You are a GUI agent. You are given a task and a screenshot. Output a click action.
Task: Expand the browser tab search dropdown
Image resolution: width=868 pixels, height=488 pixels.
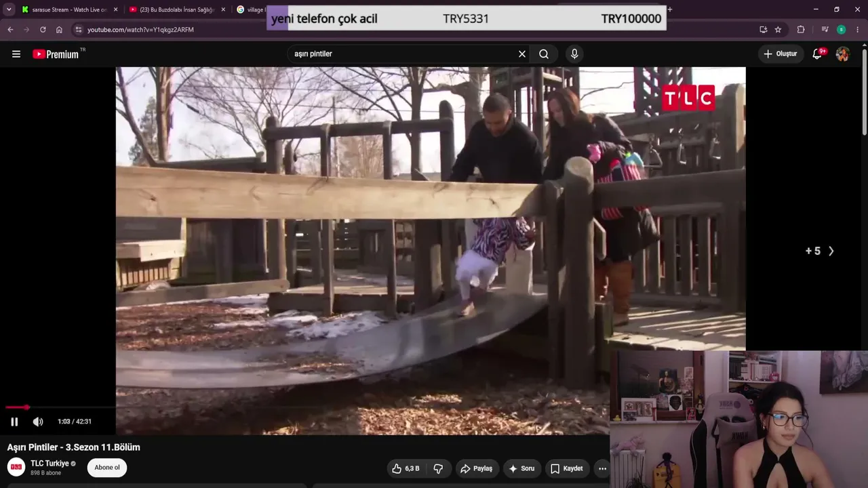point(9,9)
